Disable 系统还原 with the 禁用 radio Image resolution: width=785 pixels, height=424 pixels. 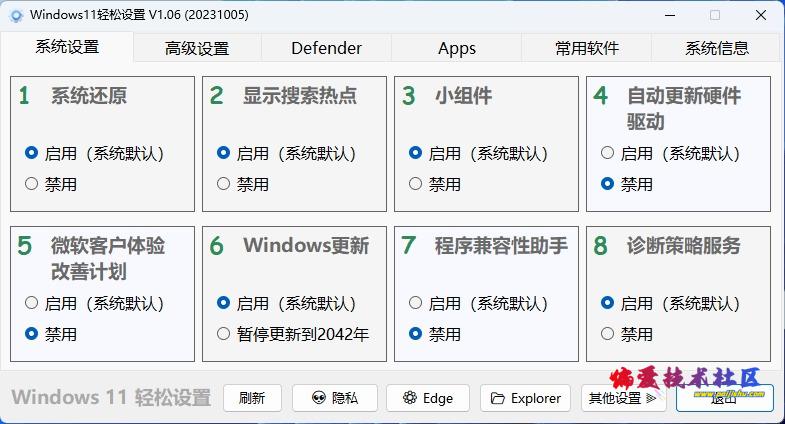click(x=32, y=184)
